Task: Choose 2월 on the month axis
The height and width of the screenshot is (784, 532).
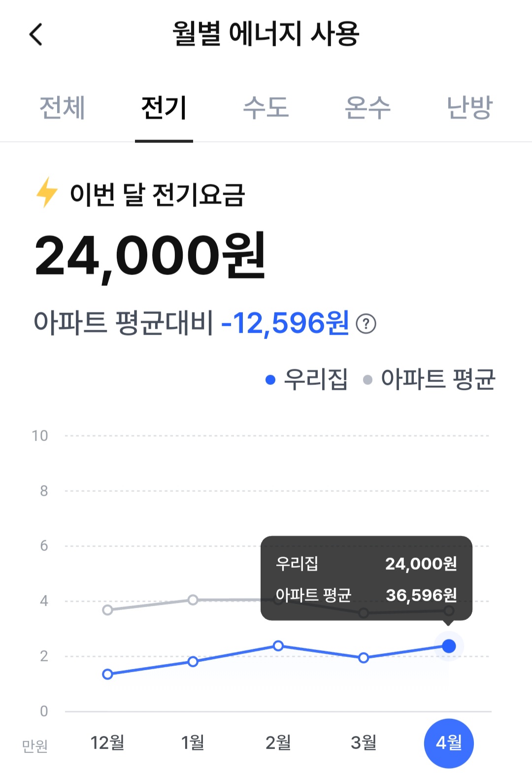Action: tap(278, 743)
